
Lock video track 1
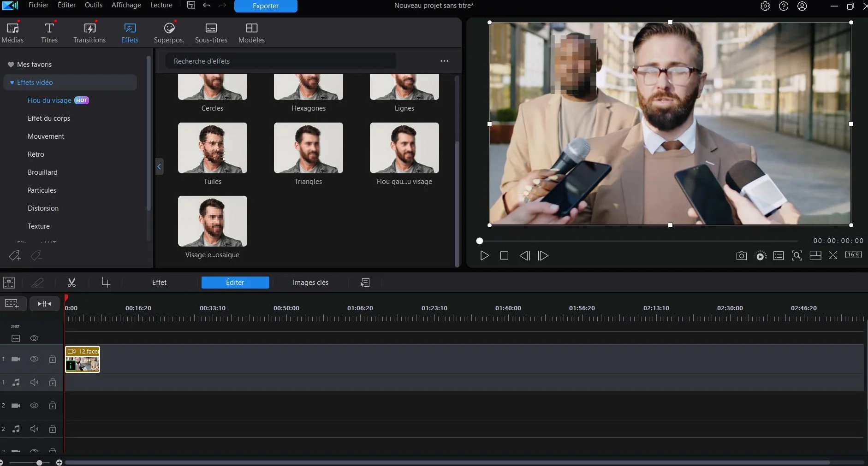pyautogui.click(x=53, y=359)
